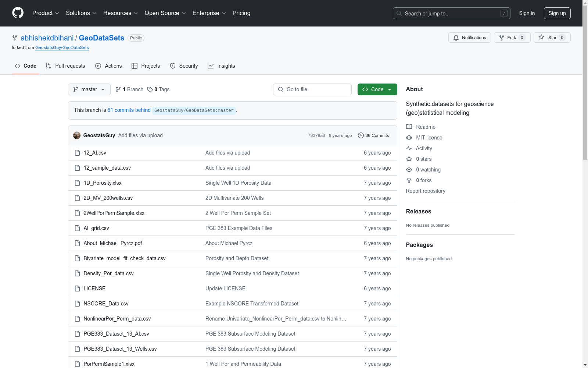The width and height of the screenshot is (588, 368).
Task: Open the MIT license link
Action: tap(424, 138)
